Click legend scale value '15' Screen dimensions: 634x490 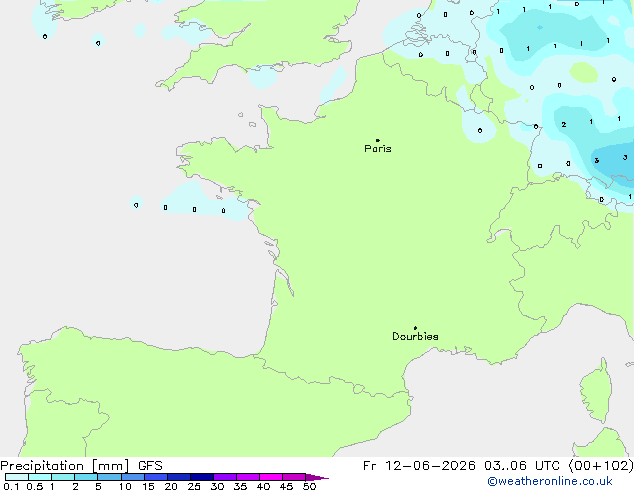coord(148,486)
